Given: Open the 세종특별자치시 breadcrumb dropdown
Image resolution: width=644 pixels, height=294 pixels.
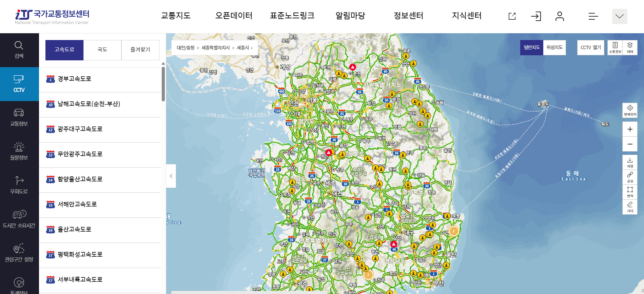Looking at the screenshot, I should pyautogui.click(x=216, y=48).
